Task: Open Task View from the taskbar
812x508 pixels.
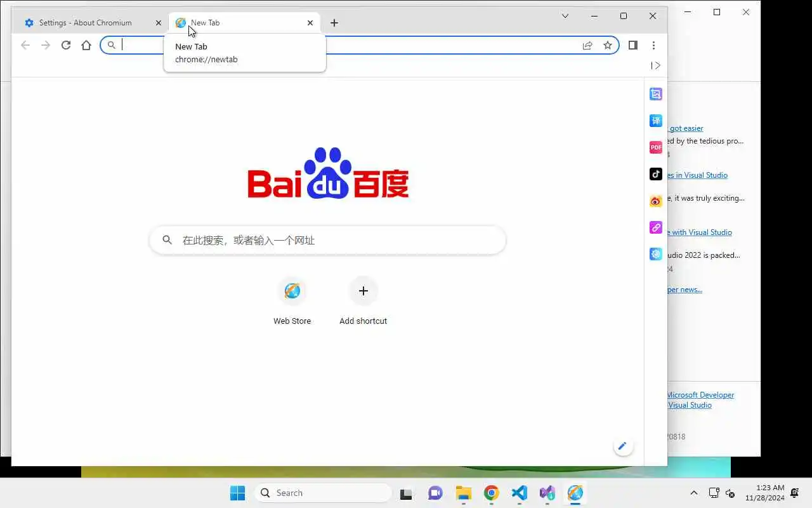Action: click(407, 493)
